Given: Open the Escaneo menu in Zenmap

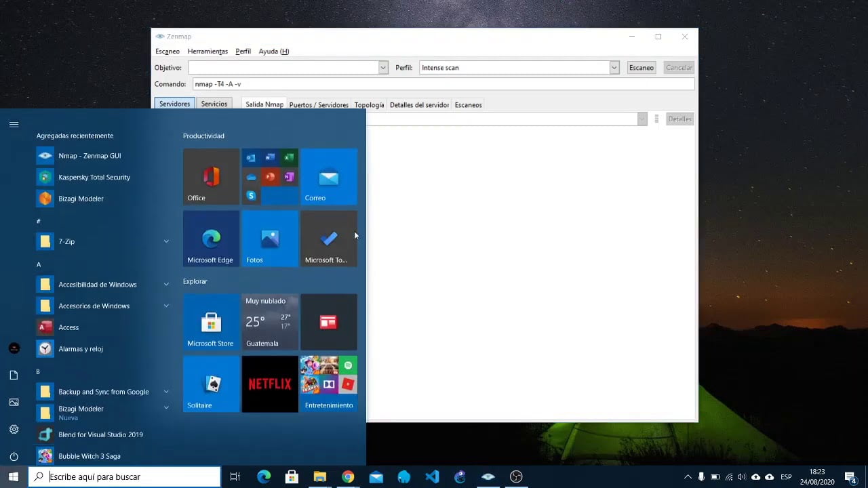Looking at the screenshot, I should pos(167,52).
